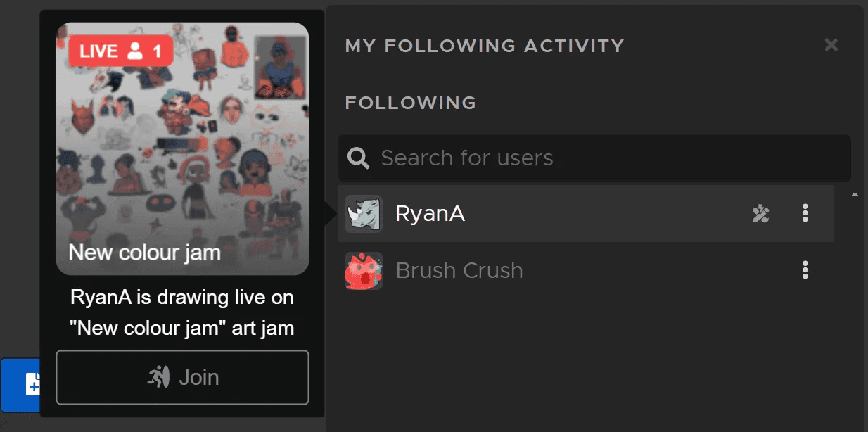Image resolution: width=868 pixels, height=432 pixels.
Task: Click RyanA's live drawing status icon
Action: [x=760, y=213]
